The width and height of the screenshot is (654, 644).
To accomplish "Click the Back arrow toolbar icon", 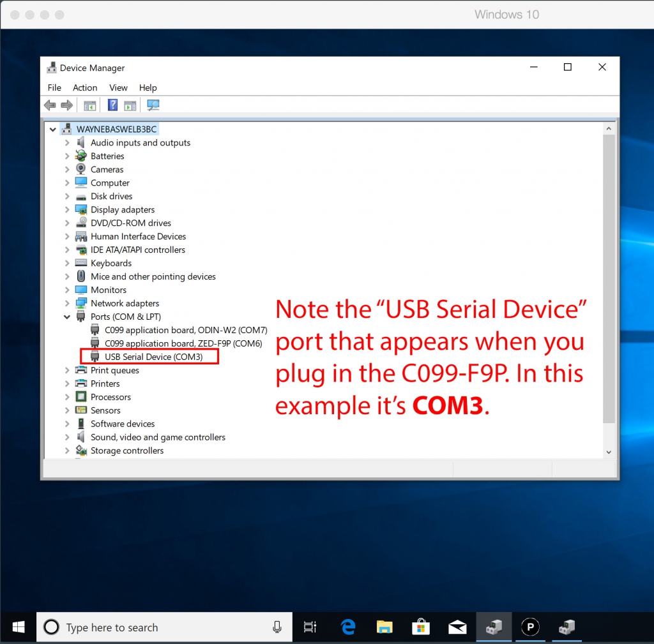I will tap(50, 105).
